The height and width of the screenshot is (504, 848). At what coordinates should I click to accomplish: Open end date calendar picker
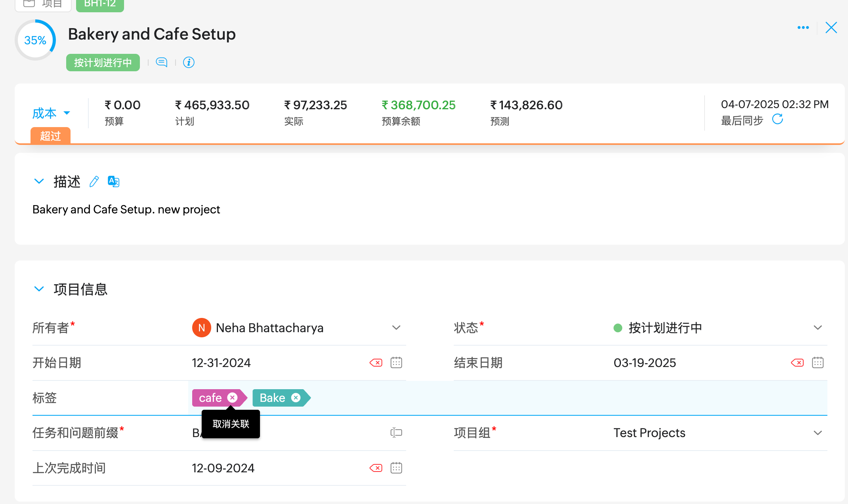(817, 363)
